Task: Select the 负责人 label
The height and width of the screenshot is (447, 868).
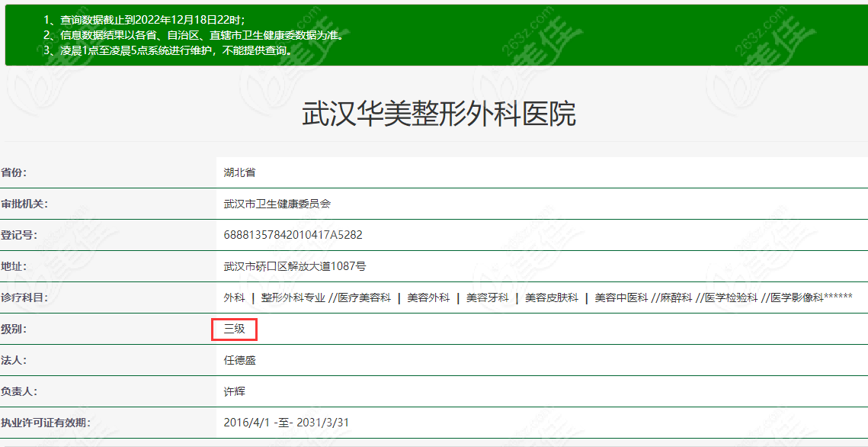Action: pyautogui.click(x=19, y=391)
